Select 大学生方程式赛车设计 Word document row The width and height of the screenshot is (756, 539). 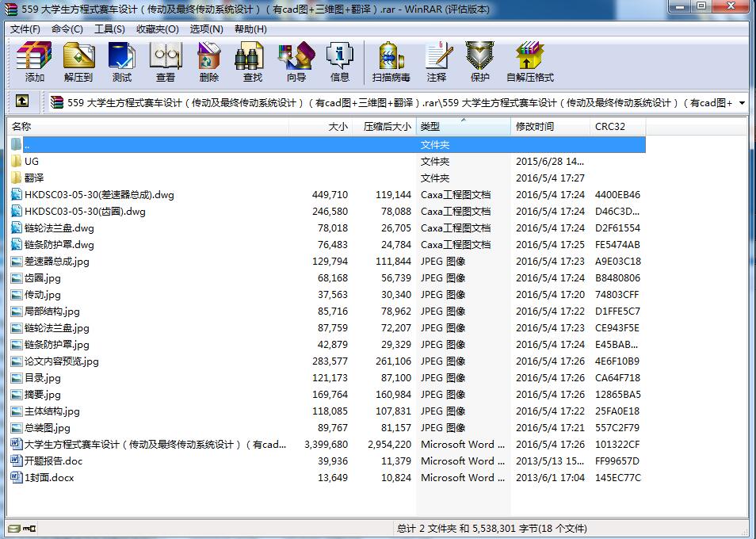327,444
